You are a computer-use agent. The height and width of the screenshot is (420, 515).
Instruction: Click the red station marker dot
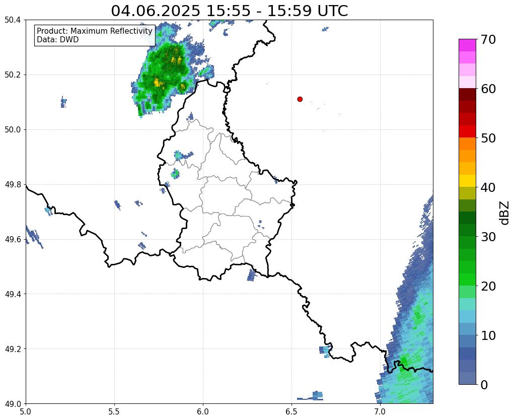click(x=300, y=99)
